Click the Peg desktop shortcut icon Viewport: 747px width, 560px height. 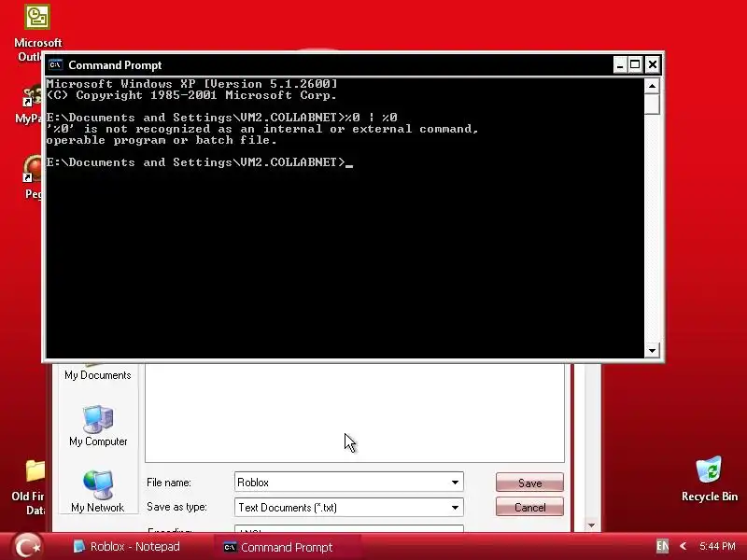[x=33, y=169]
